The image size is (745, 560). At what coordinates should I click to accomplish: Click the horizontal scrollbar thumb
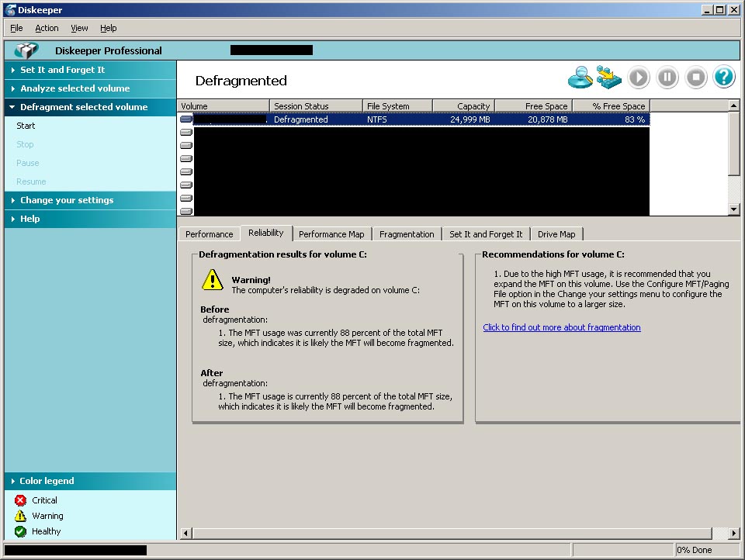[x=452, y=534]
